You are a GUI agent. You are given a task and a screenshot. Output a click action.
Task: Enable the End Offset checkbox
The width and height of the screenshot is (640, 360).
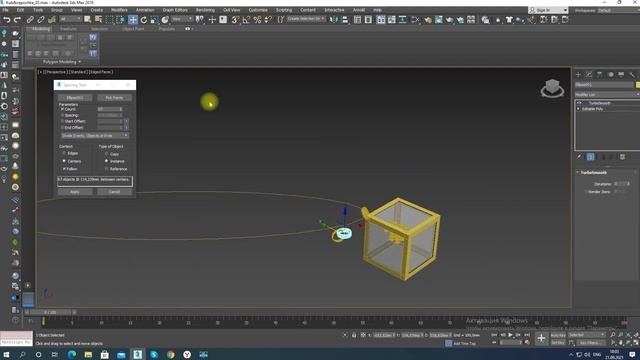tap(62, 127)
